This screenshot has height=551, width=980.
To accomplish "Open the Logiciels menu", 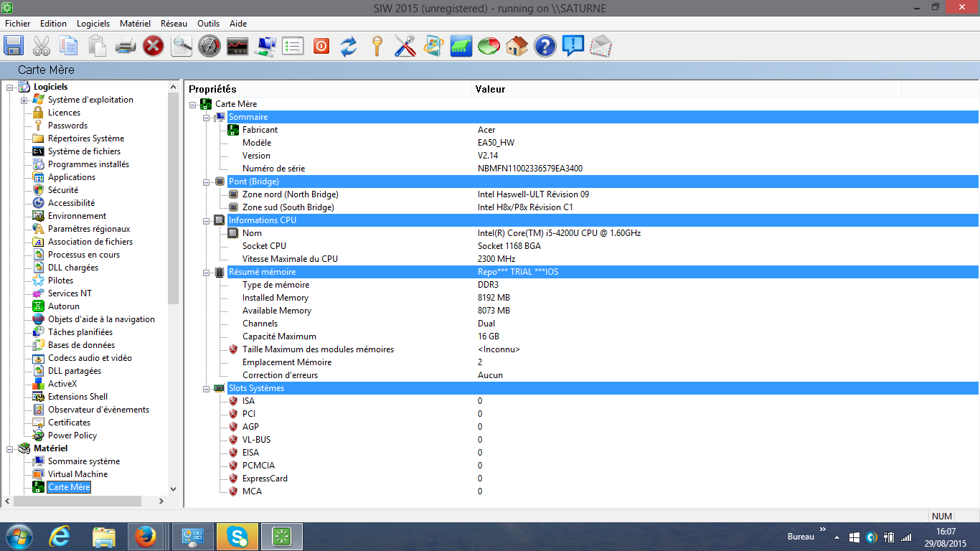I will click(x=94, y=24).
